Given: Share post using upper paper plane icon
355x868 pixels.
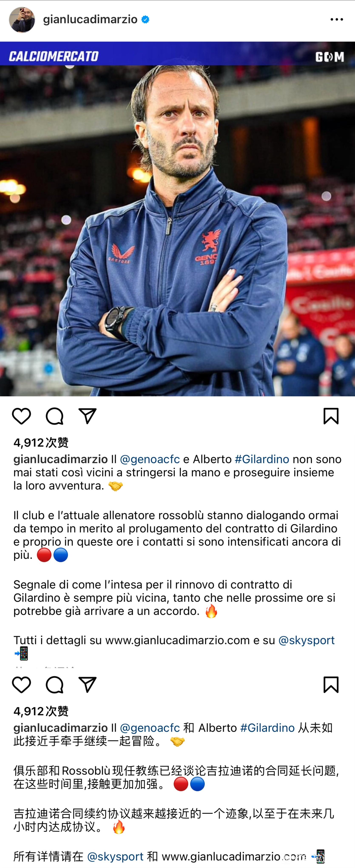Looking at the screenshot, I should coord(88,416).
